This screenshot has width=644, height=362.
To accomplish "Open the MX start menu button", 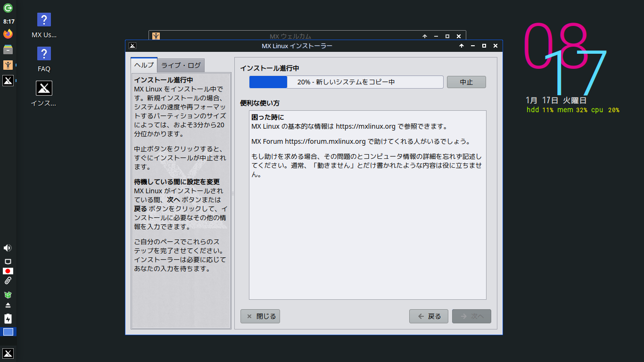I will [8, 354].
